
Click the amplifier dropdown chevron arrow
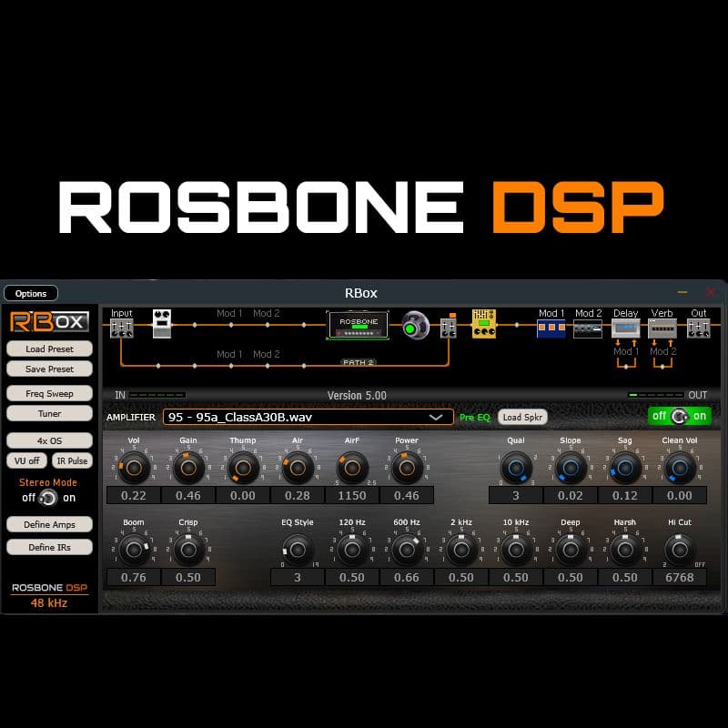pyautogui.click(x=436, y=418)
